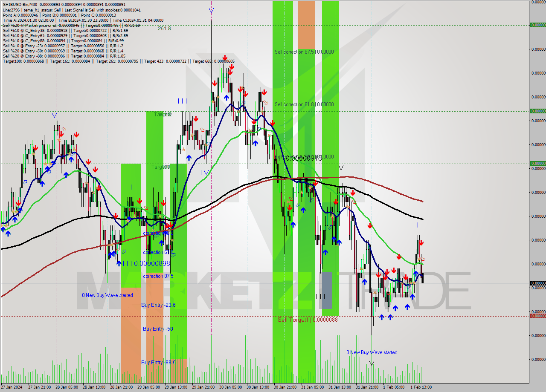Click the '31 Jan 21:00' time axis label
Image resolution: width=546 pixels, height=392 pixels.
pyautogui.click(x=367, y=387)
